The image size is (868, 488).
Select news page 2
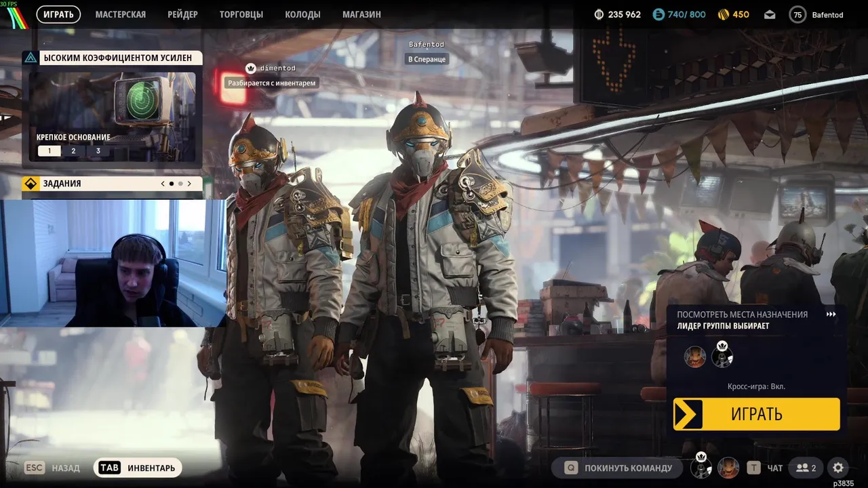pos(73,150)
